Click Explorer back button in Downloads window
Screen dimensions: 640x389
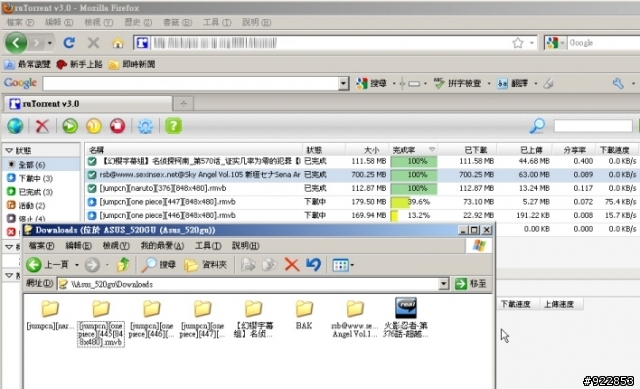pos(47,265)
